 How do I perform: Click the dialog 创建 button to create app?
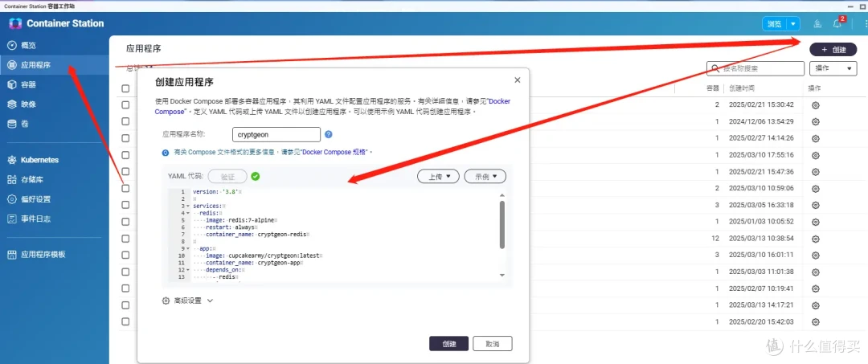pyautogui.click(x=449, y=344)
